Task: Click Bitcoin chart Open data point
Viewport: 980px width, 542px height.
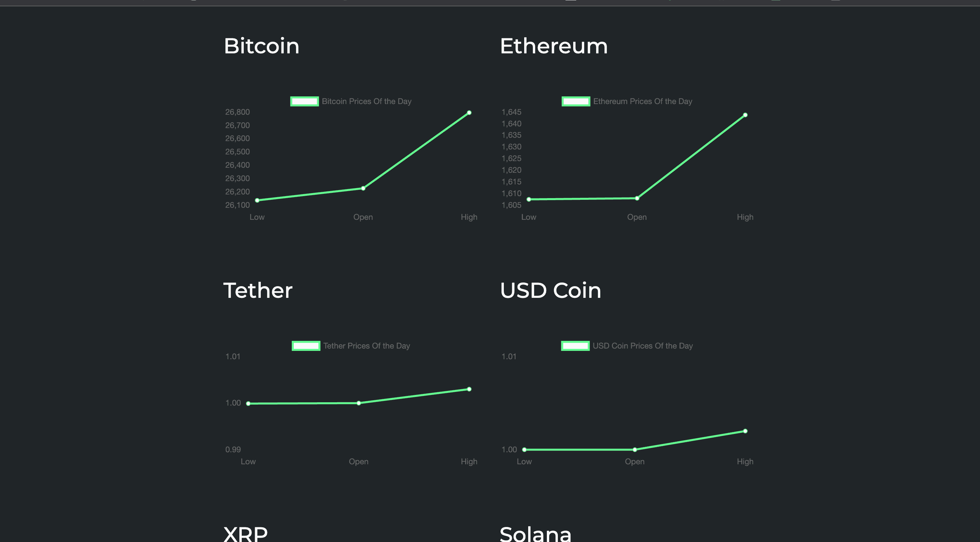Action: pyautogui.click(x=363, y=188)
